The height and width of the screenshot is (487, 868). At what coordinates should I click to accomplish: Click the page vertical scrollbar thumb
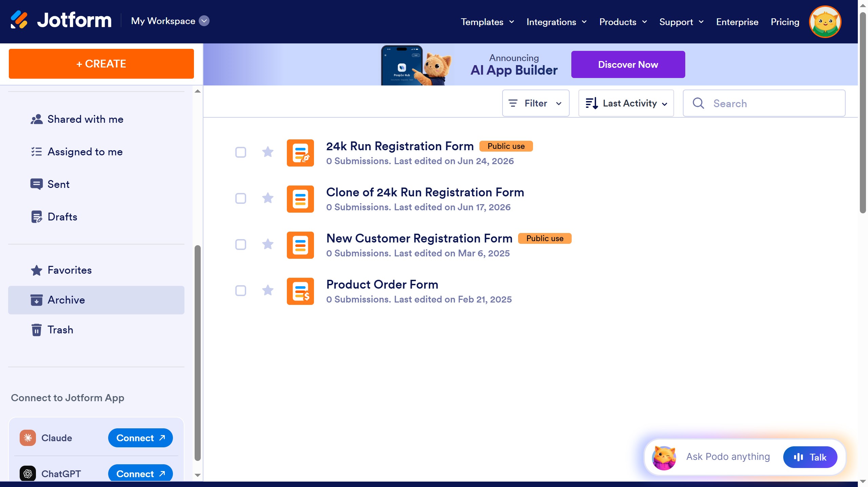coord(863,113)
